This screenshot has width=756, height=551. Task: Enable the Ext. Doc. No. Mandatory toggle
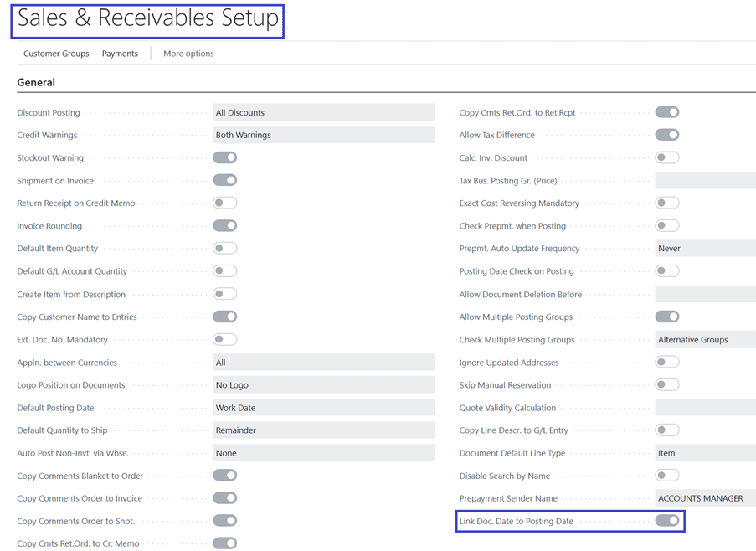(224, 339)
